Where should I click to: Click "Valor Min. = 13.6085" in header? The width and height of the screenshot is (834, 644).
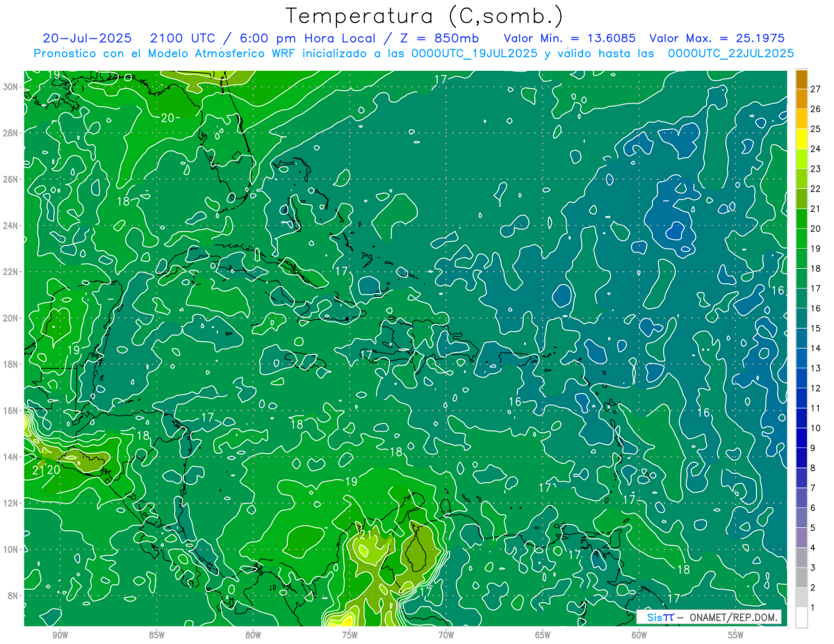coord(569,38)
